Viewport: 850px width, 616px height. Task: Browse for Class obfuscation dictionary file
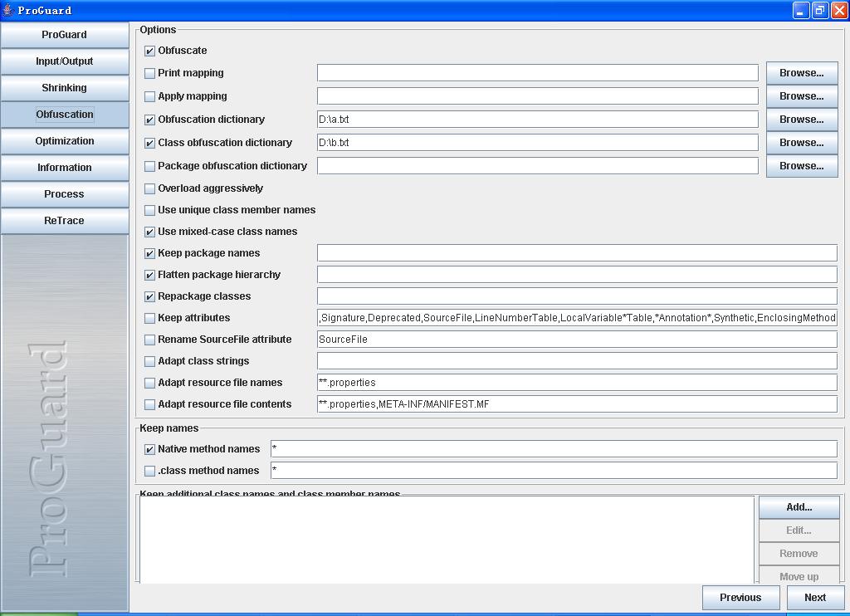(802, 143)
